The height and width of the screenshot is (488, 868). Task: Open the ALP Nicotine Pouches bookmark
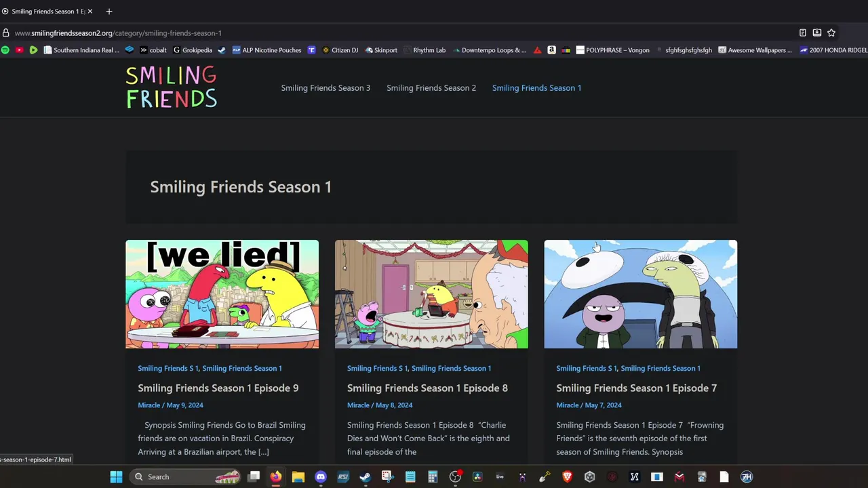[x=267, y=50]
